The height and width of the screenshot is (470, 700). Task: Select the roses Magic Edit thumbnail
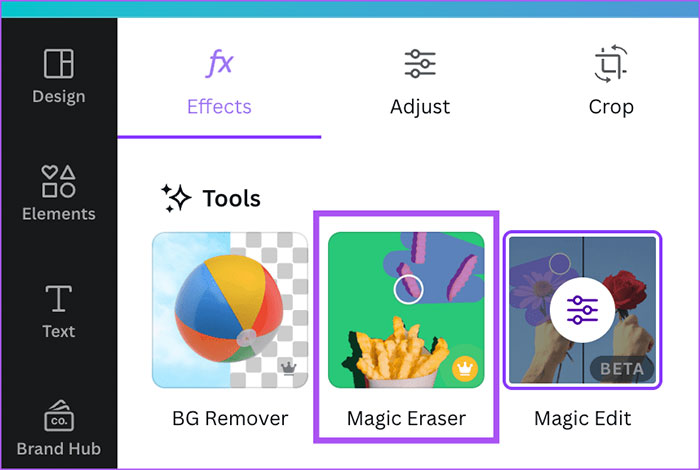point(583,310)
